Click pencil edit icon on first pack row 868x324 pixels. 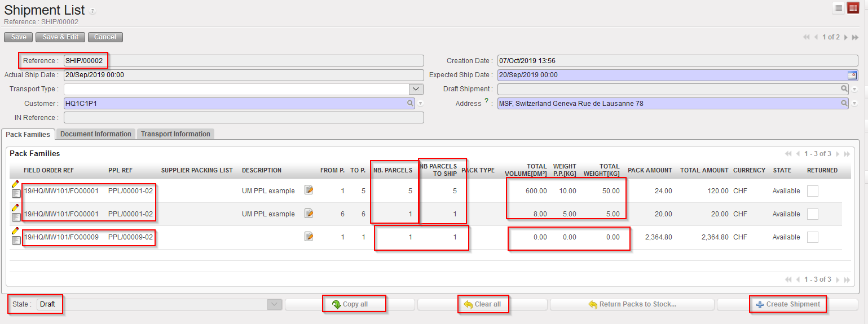pos(15,184)
